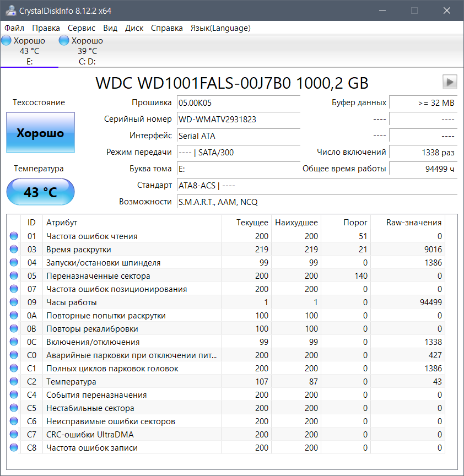Open the Диск menu
Screen dimensions: 464x476
[x=134, y=28]
